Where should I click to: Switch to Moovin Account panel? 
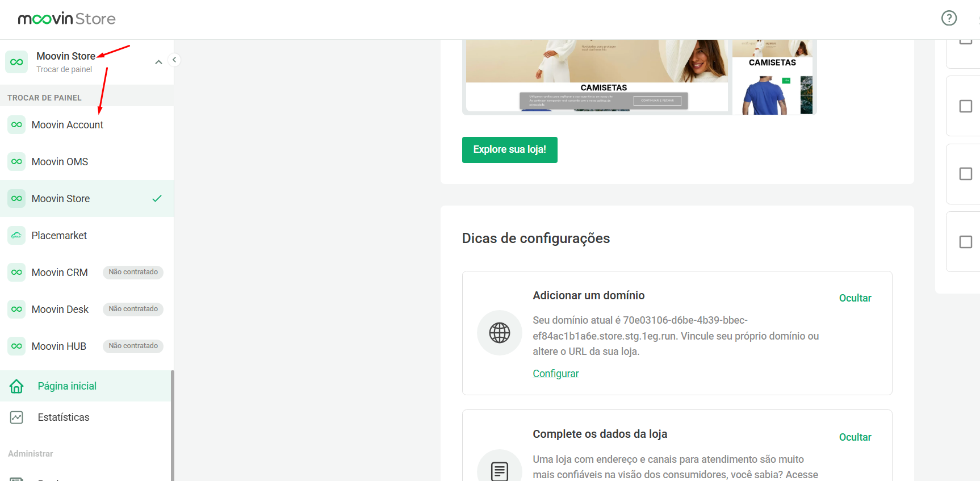(87, 124)
